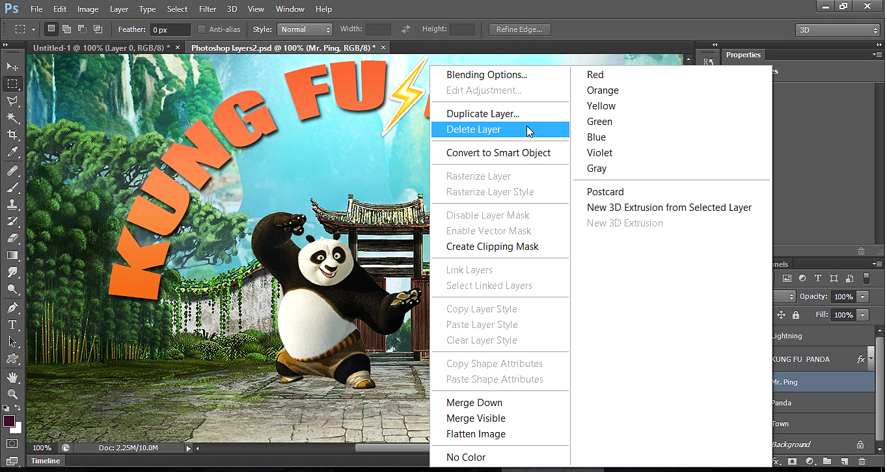Select the Rectangular Marquee tool in toolbox
Screen dimensions: 887x473
[12, 84]
